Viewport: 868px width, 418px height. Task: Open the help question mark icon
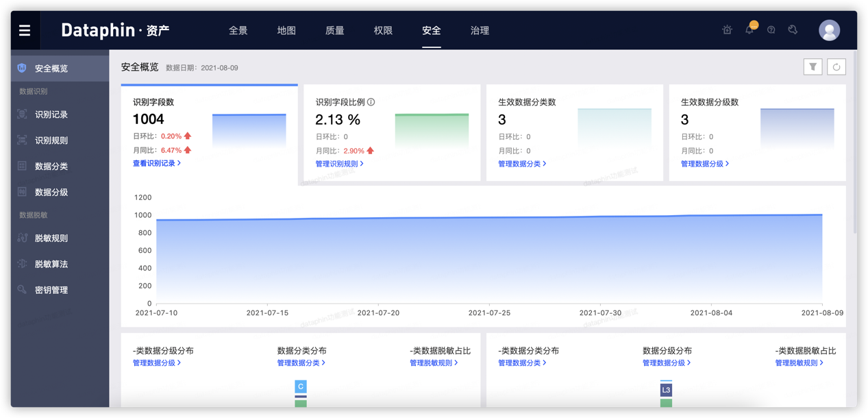[771, 30]
